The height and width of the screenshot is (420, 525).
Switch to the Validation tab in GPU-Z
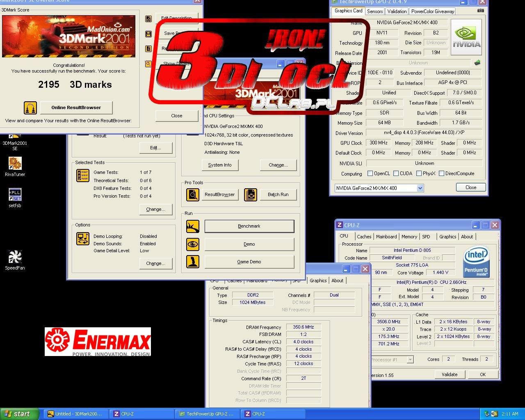click(x=397, y=11)
